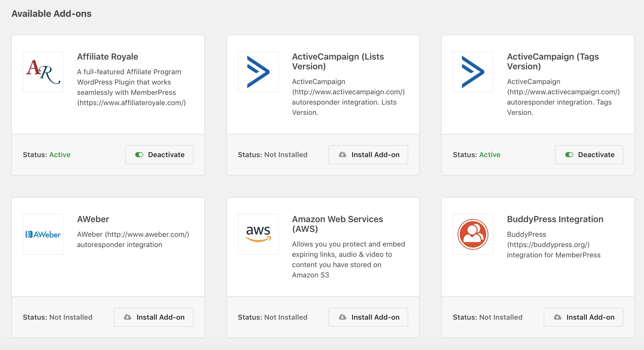Click the AWeber logo thumbnail
This screenshot has width=644, height=350.
43,234
